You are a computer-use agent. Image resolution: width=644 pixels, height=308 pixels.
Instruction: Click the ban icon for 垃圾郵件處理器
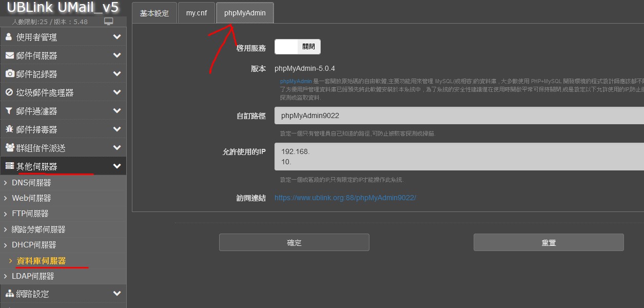[x=9, y=92]
